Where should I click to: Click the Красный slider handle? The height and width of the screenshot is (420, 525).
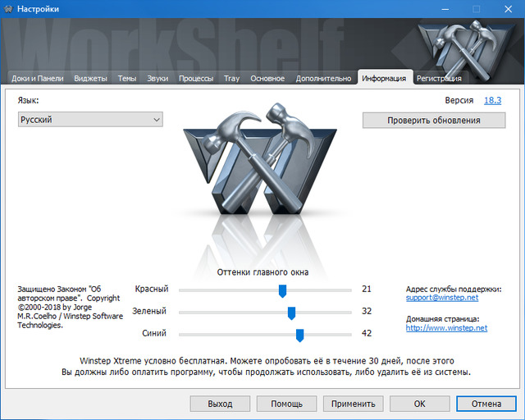pos(282,290)
